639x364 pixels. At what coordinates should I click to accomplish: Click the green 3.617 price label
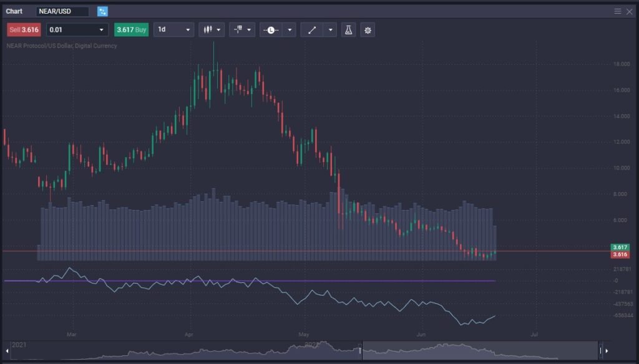(620, 247)
